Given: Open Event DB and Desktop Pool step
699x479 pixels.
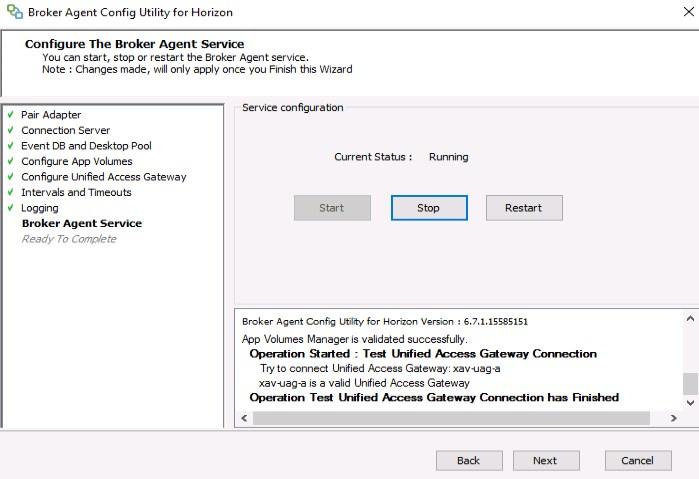Looking at the screenshot, I should (86, 146).
